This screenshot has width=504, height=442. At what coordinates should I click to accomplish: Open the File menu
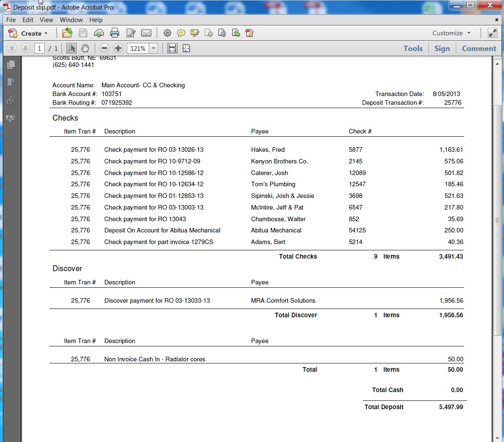11,20
